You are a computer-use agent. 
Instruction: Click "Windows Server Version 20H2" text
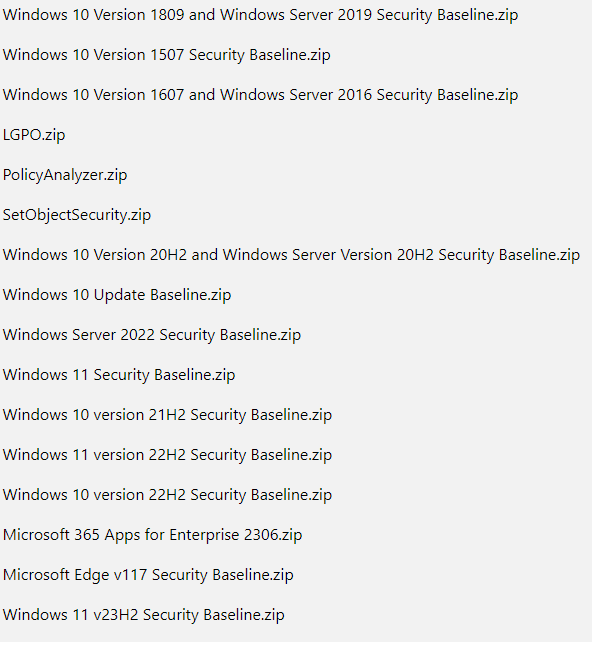[x=328, y=255]
